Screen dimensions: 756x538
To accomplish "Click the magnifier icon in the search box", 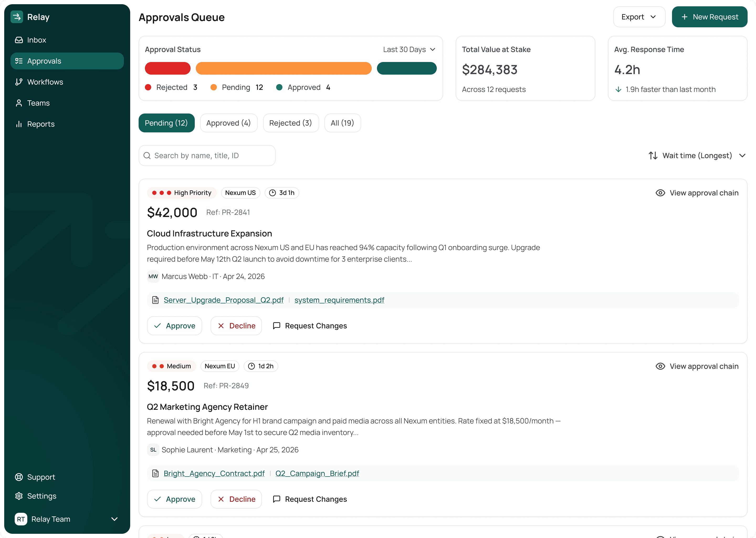I will pyautogui.click(x=147, y=155).
